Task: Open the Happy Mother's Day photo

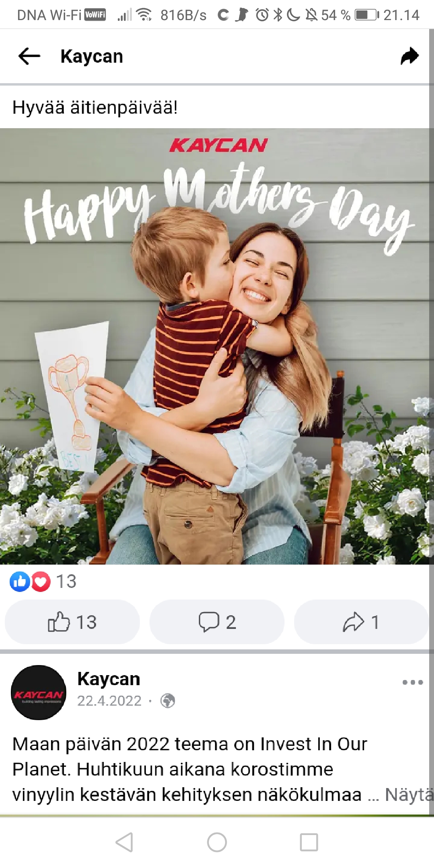Action: [217, 346]
